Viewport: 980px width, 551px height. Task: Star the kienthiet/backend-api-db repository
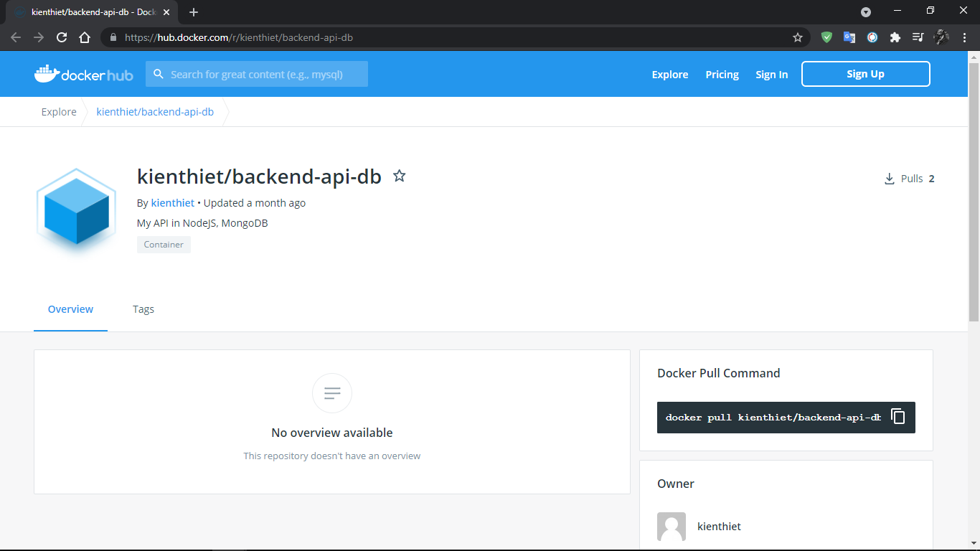(400, 176)
